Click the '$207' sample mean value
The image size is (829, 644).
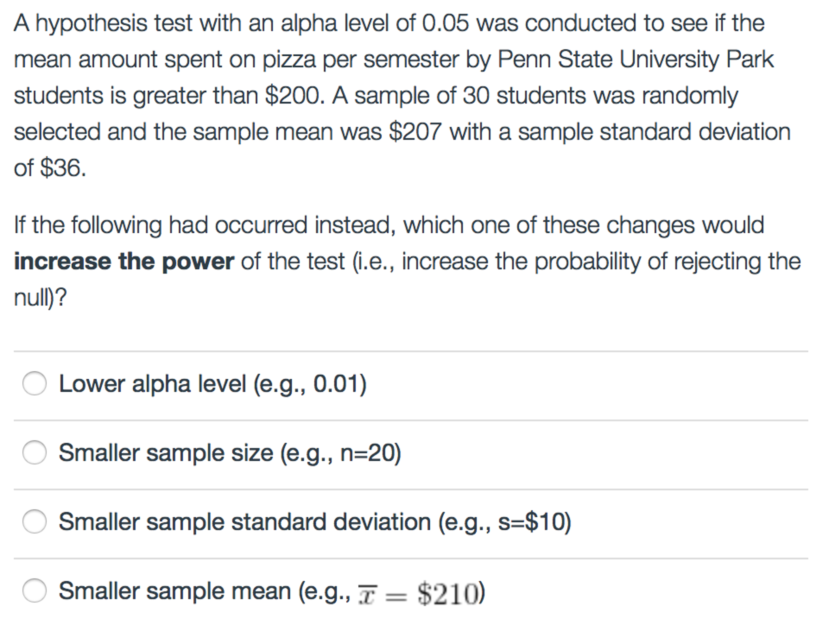click(x=414, y=132)
